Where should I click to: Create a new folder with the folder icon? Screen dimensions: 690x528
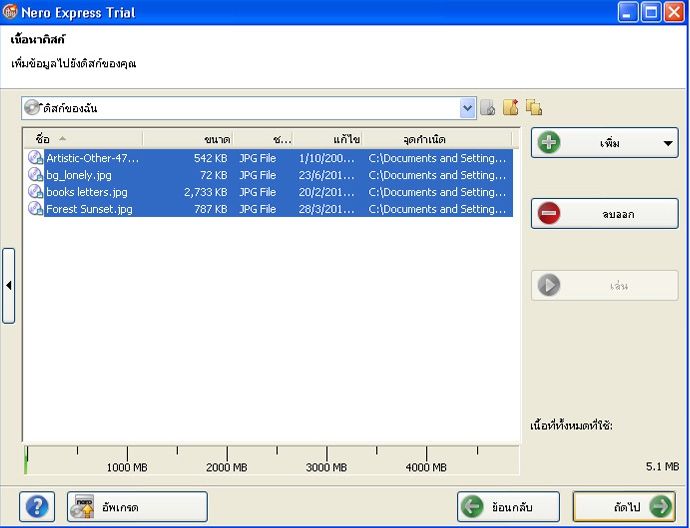510,107
